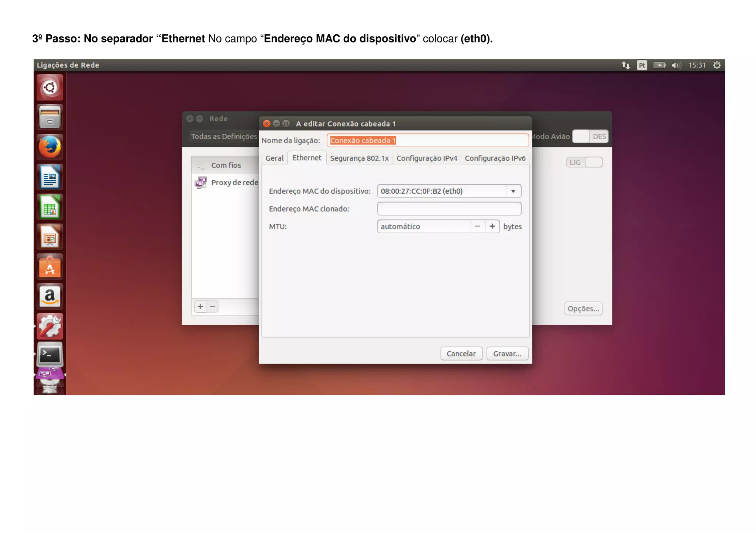Screen dimensions: 756x534
Task: Open LibreOffice Impress presentation icon
Action: (50, 237)
